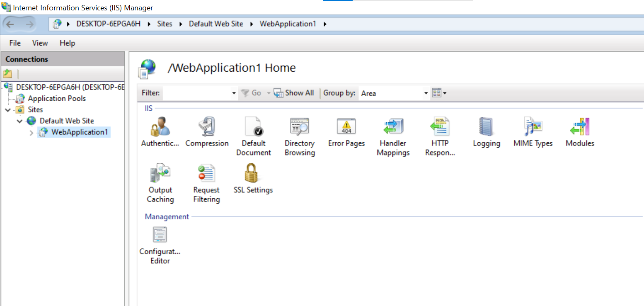Click WebApplication1 in the breadcrumb

(288, 24)
